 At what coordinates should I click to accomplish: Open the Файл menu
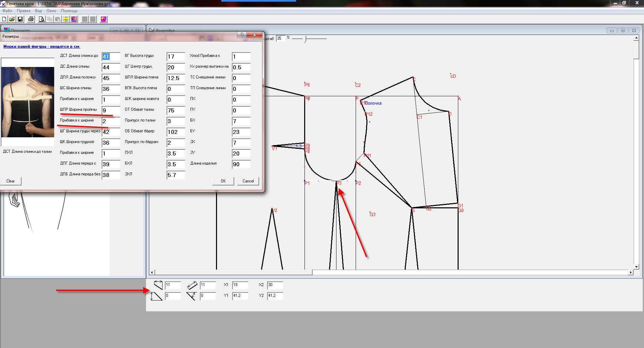point(7,11)
